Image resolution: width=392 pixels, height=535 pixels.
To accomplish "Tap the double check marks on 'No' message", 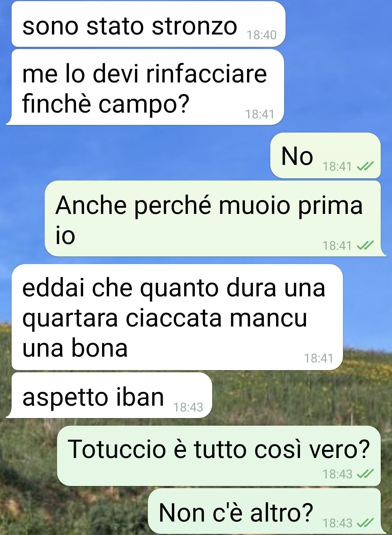I will click(365, 167).
